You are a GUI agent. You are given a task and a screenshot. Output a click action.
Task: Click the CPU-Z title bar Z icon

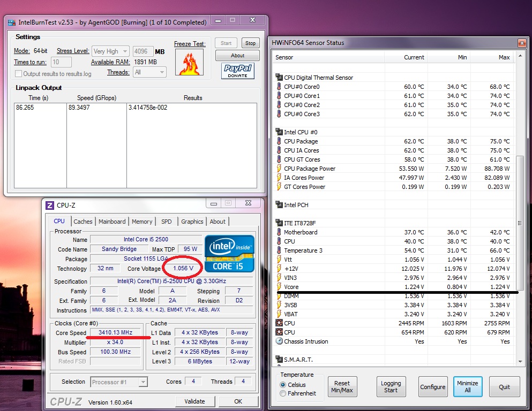point(49,205)
